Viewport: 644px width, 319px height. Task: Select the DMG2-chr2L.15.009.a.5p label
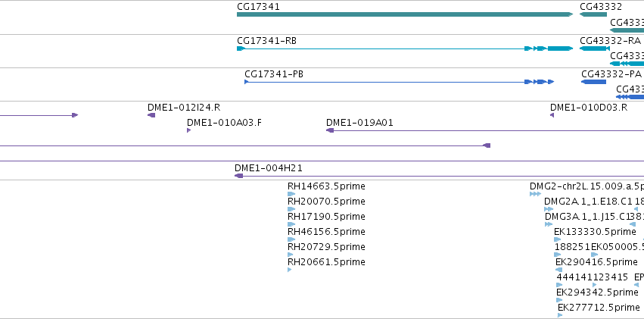[x=587, y=186]
